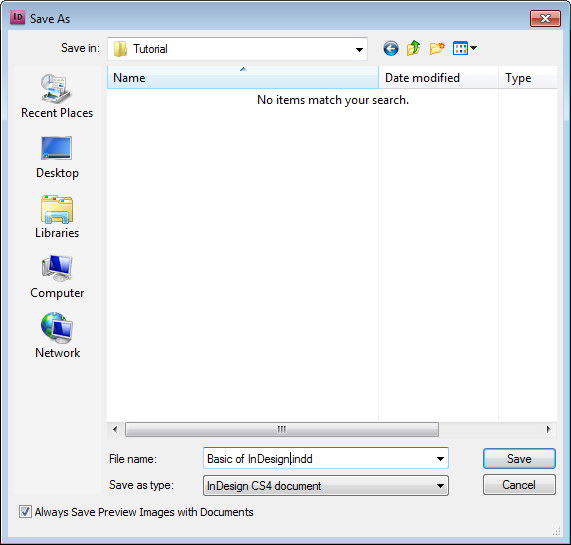Click the Cancel button
The image size is (571, 545).
519,485
